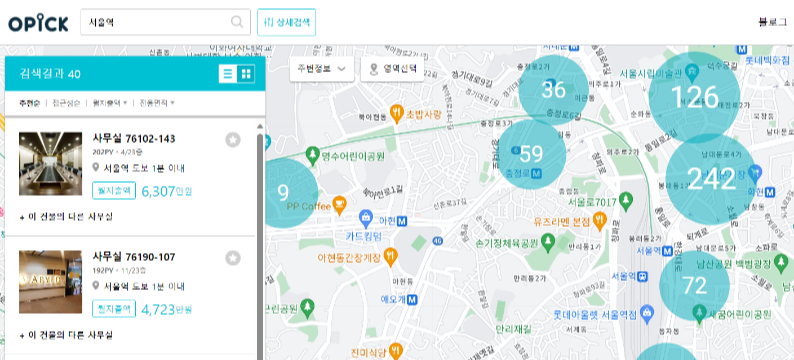The width and height of the screenshot is (794, 360).
Task: Sort results by 접근성순
Action: (x=66, y=103)
